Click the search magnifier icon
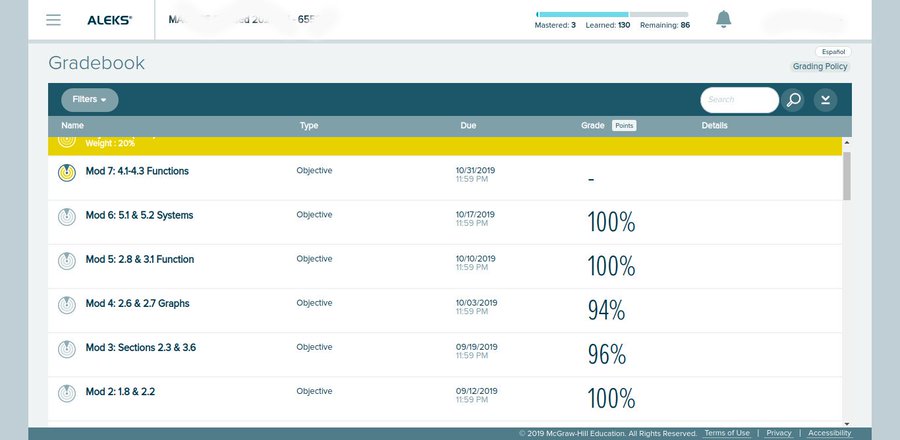900x440 pixels. pyautogui.click(x=793, y=100)
